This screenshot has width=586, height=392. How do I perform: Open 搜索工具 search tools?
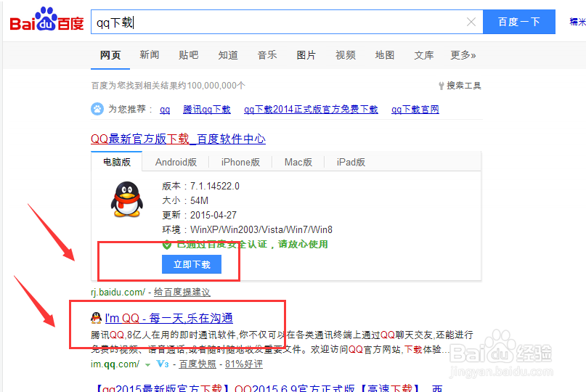pos(464,86)
